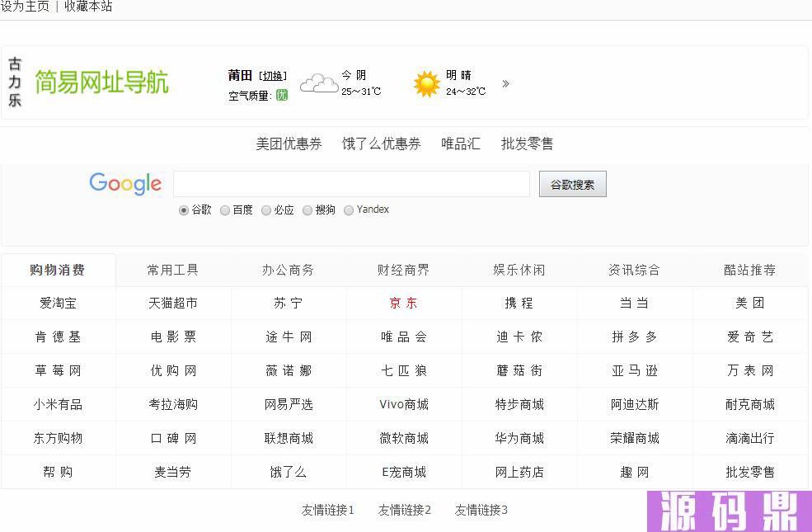Open the 麦当劳 site link
The image size is (812, 532).
pyautogui.click(x=173, y=472)
